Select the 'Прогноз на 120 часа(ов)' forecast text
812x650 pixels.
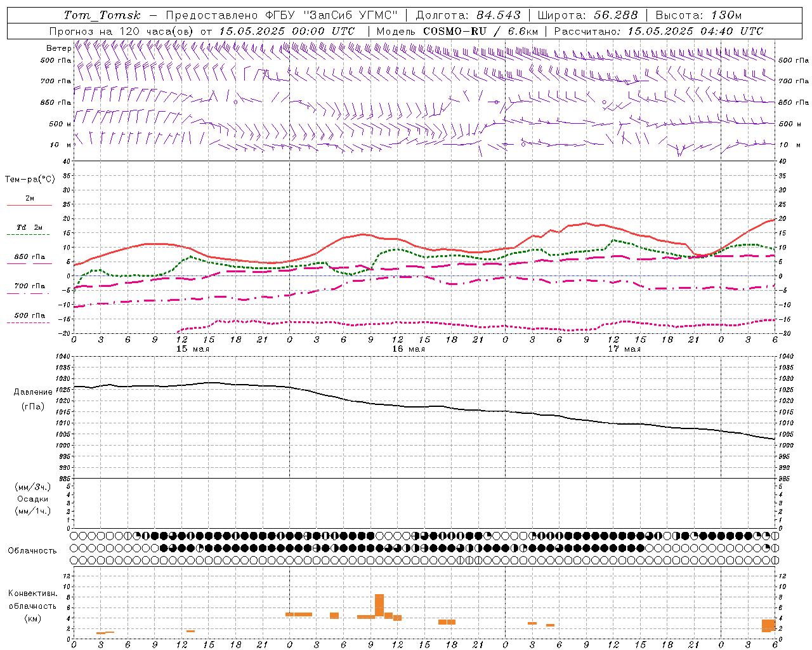pos(122,31)
